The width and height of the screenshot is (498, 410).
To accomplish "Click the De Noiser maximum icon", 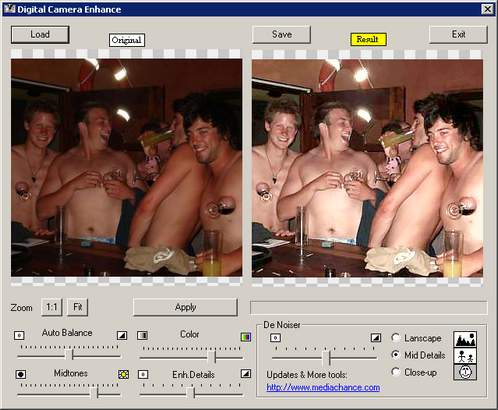I will click(376, 338).
